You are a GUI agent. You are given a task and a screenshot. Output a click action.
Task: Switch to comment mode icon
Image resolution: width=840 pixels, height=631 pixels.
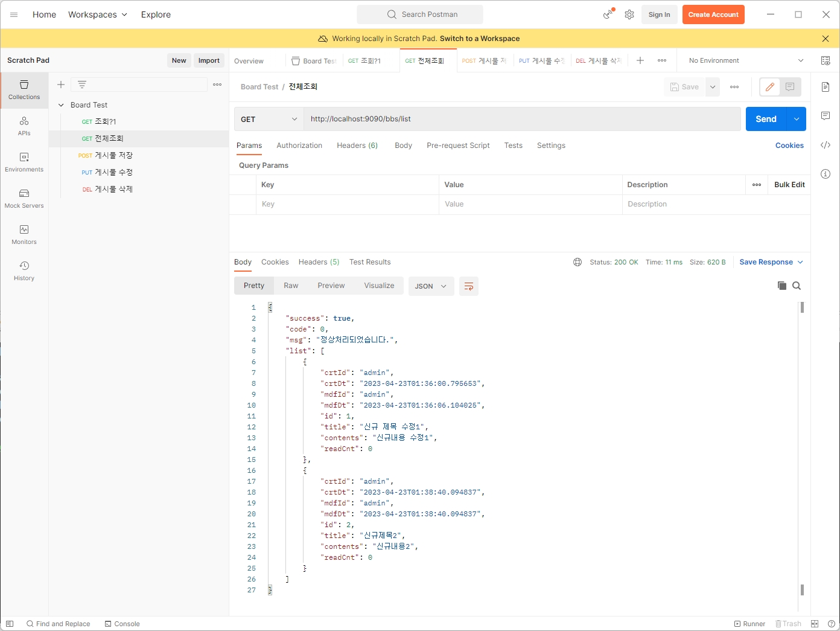click(790, 87)
